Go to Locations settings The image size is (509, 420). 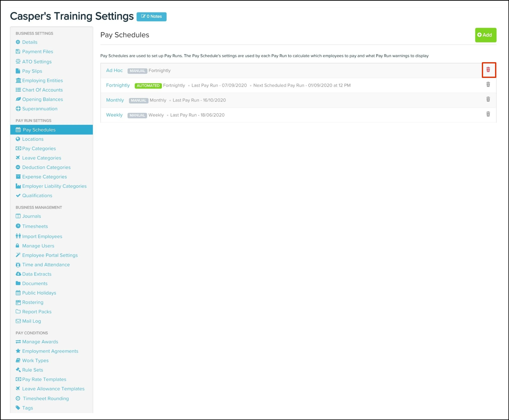point(33,139)
